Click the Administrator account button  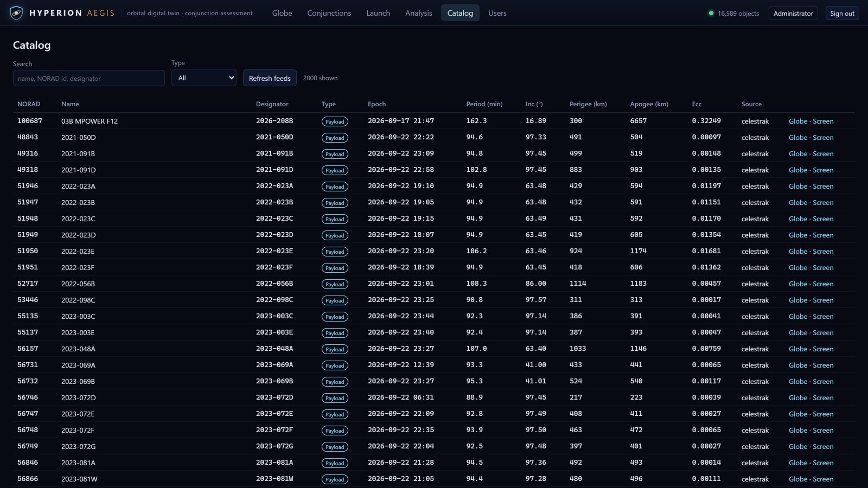tap(793, 13)
